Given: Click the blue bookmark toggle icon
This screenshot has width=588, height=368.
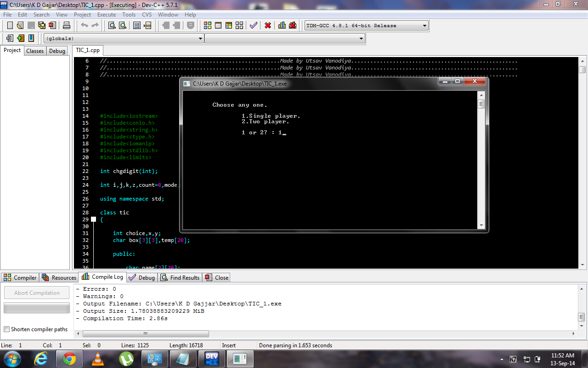Looking at the screenshot, I should pyautogui.click(x=31, y=38).
